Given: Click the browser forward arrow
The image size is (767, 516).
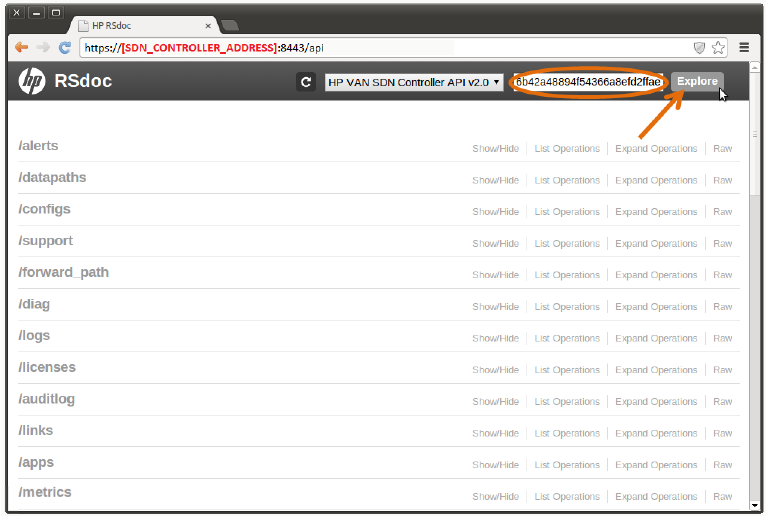Looking at the screenshot, I should click(x=43, y=47).
